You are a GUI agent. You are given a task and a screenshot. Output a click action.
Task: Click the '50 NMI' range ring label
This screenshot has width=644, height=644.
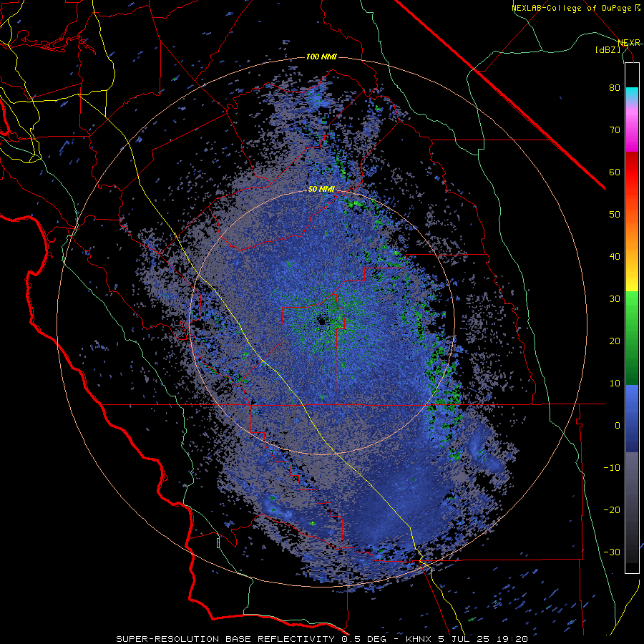click(321, 190)
